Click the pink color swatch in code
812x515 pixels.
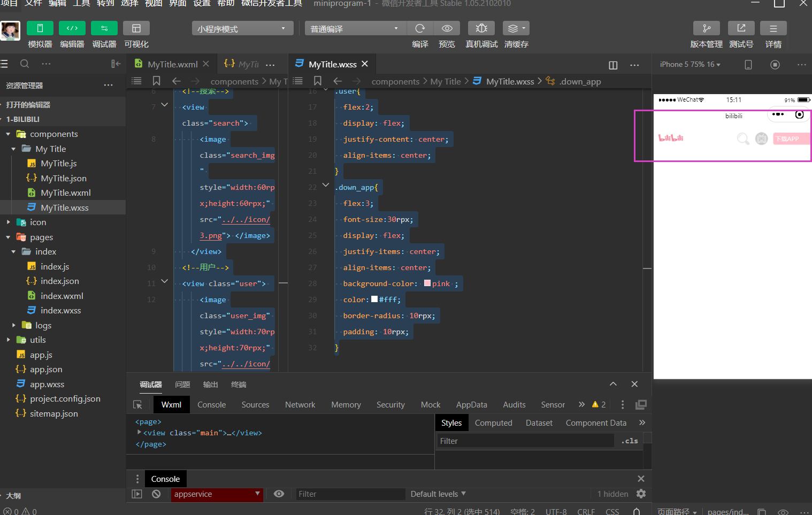tap(427, 283)
